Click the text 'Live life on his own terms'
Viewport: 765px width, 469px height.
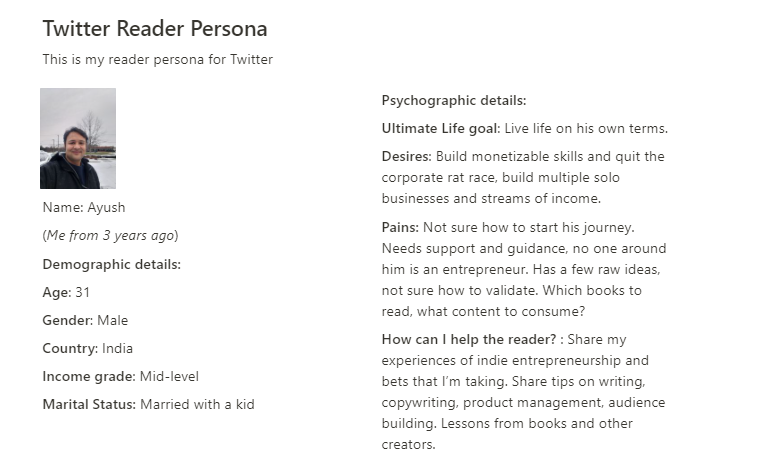(x=585, y=128)
